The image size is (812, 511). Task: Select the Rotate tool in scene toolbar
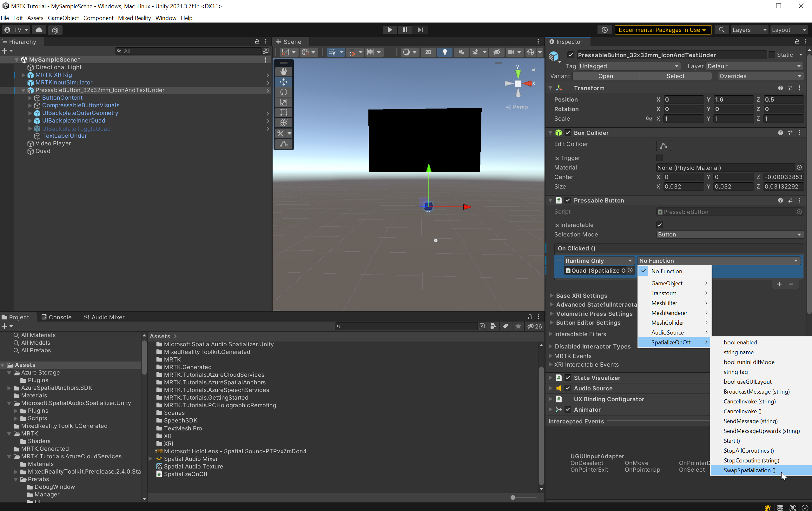[x=284, y=92]
